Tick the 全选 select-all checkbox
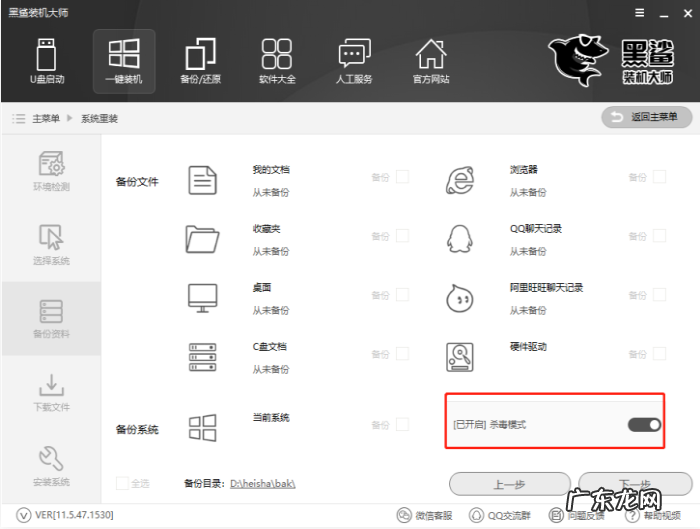This screenshot has height=529, width=700. click(122, 483)
